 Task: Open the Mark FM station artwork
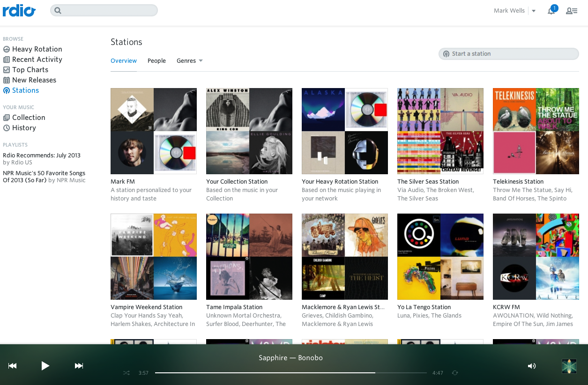pos(154,131)
